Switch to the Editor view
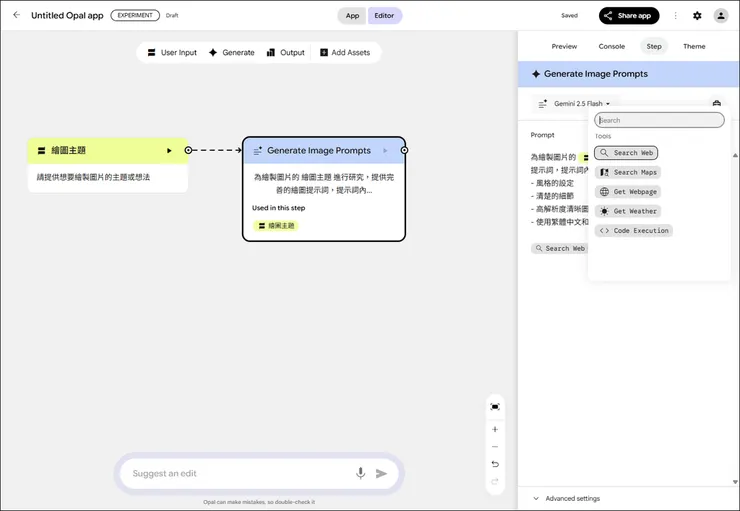Screen dimensions: 740x511 pyautogui.click(x=384, y=16)
